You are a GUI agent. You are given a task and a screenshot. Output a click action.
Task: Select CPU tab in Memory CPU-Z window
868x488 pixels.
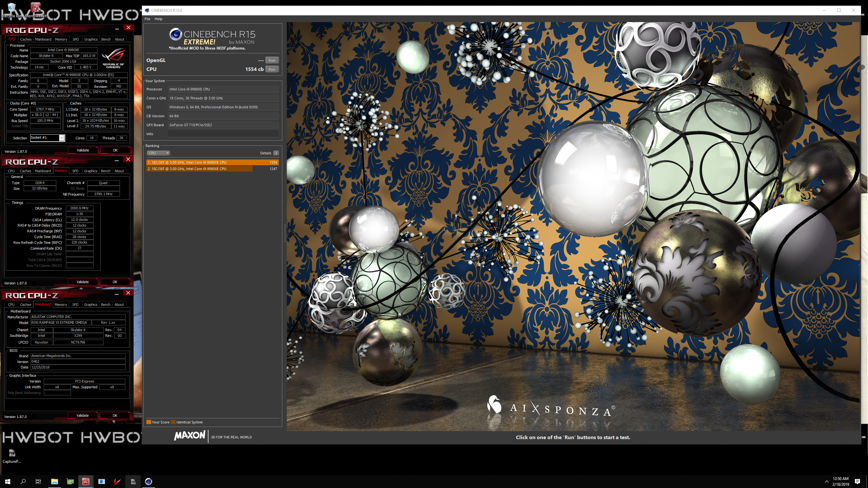(x=11, y=171)
